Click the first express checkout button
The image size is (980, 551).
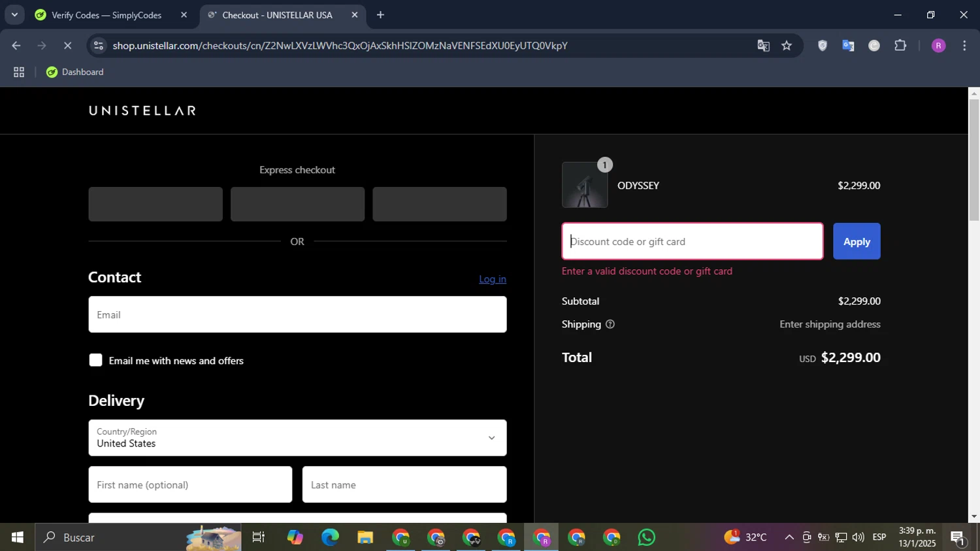pos(155,204)
